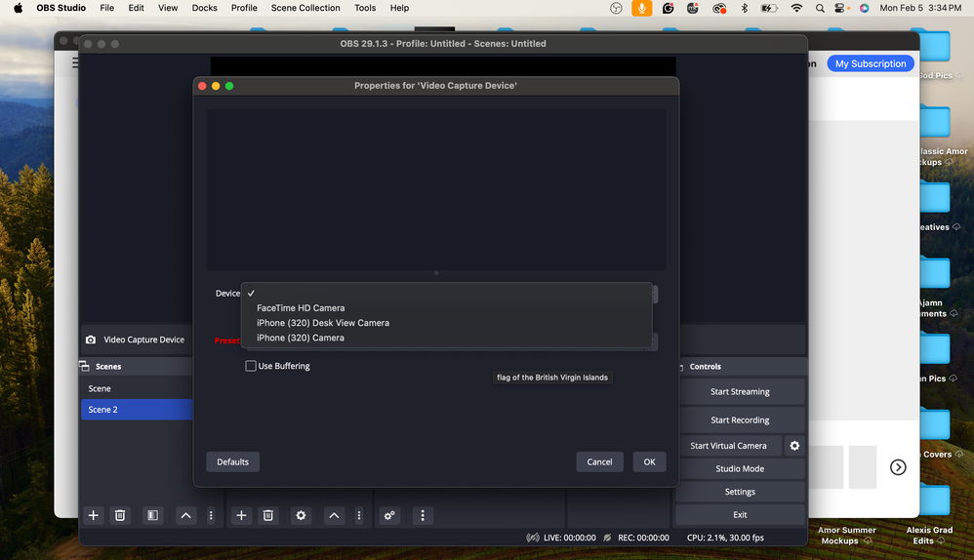Image resolution: width=974 pixels, height=560 pixels.
Task: Select the blank checked device option
Action: pos(446,293)
